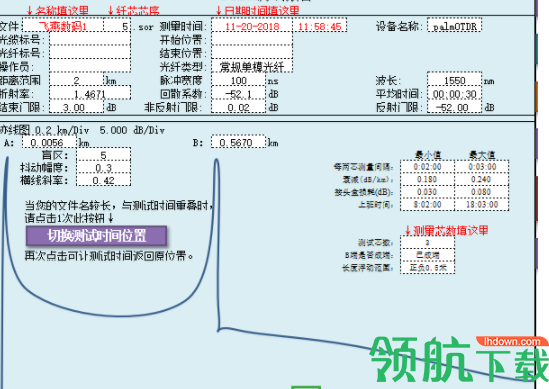Click the 切换测试时间位置 purple button
Viewport: 549px width, 389px height.
click(96, 236)
